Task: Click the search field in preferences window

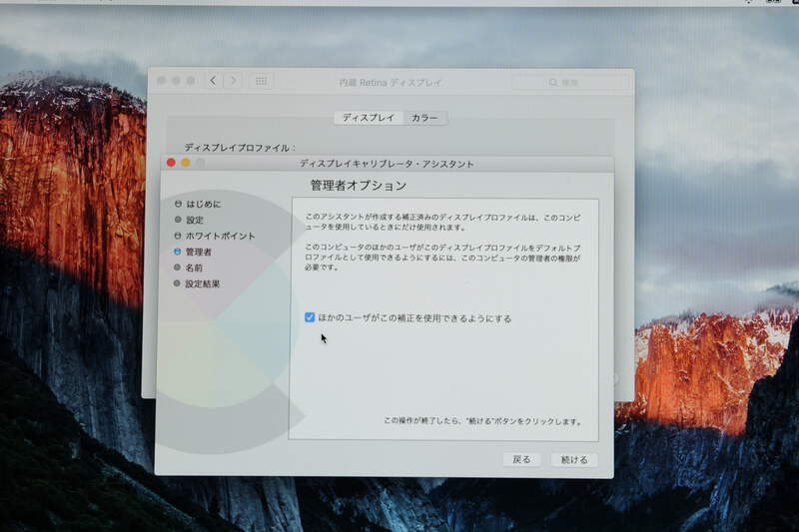Action: [570, 82]
